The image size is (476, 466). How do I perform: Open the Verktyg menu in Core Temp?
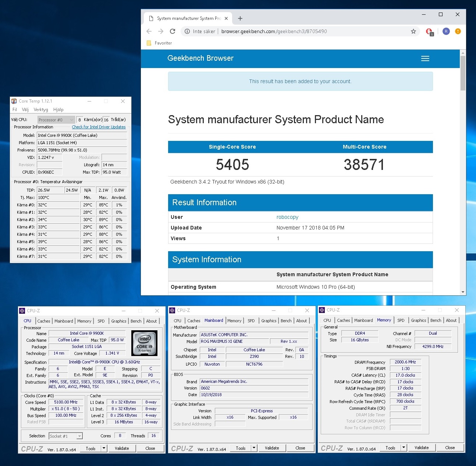[41, 110]
